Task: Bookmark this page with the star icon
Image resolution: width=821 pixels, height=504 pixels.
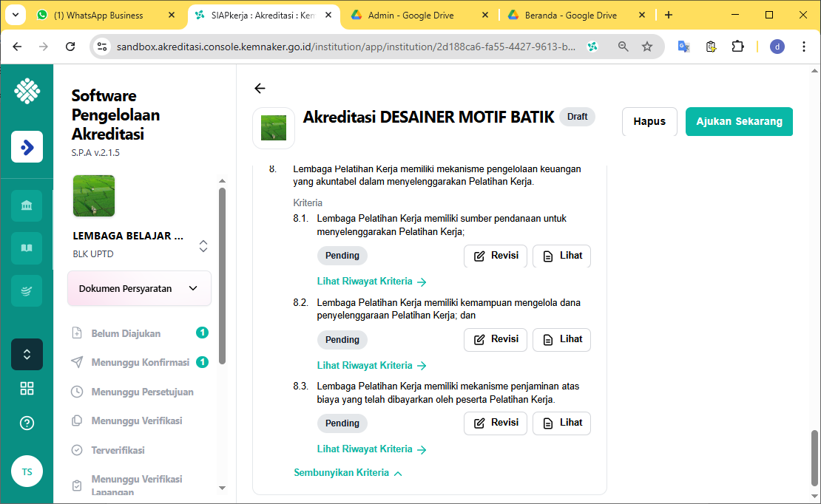Action: click(x=647, y=47)
